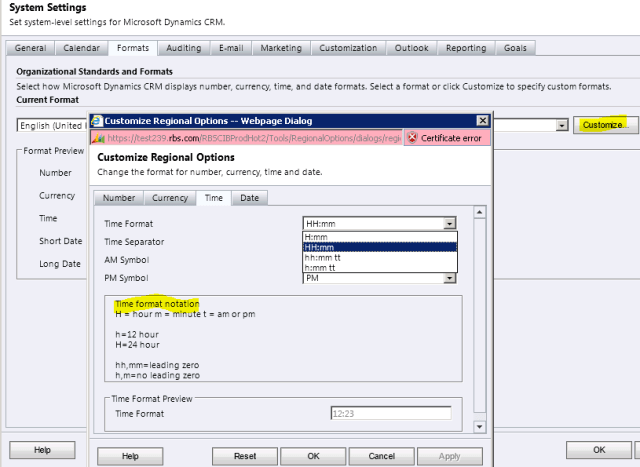
Task: Expand the Time Format dropdown arrow
Action: tap(450, 224)
